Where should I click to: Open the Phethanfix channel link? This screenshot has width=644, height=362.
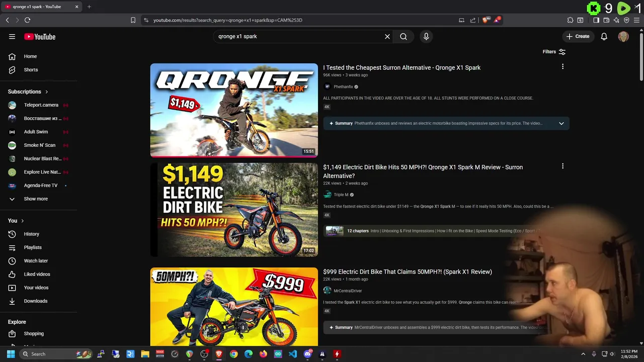(343, 86)
